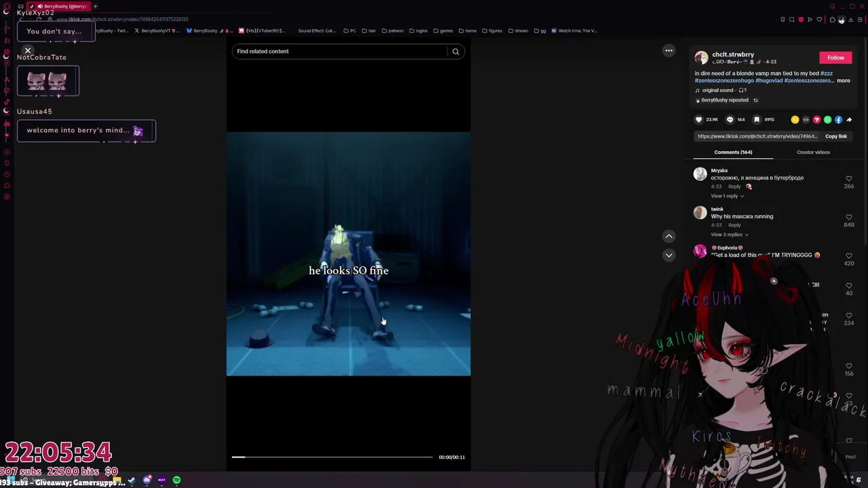Open the stream bookmarks folder
Image resolution: width=868 pixels, height=488 pixels.
[x=518, y=30]
